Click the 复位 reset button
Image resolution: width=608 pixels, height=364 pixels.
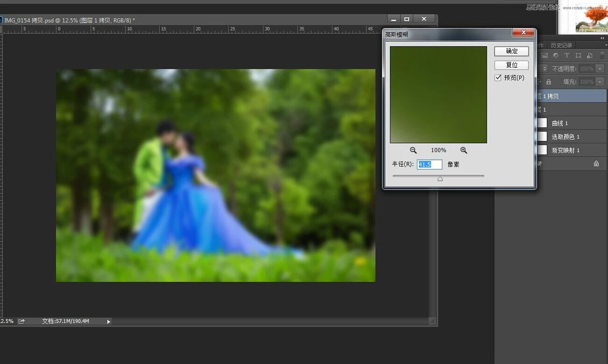pos(511,65)
